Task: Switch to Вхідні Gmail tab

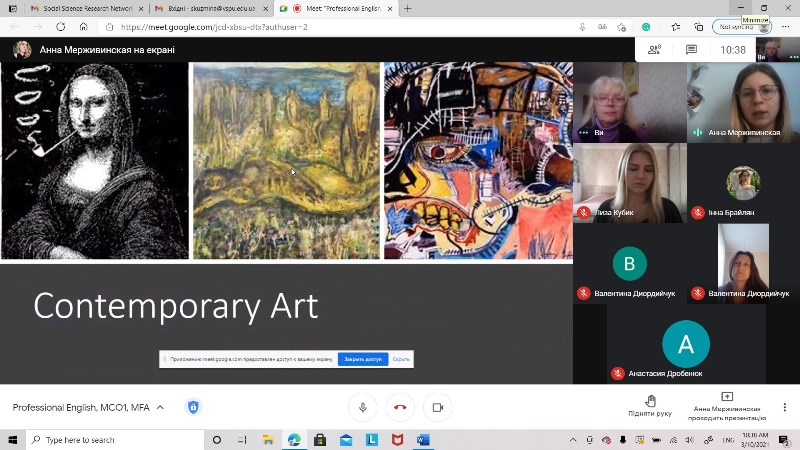Action: [x=212, y=9]
